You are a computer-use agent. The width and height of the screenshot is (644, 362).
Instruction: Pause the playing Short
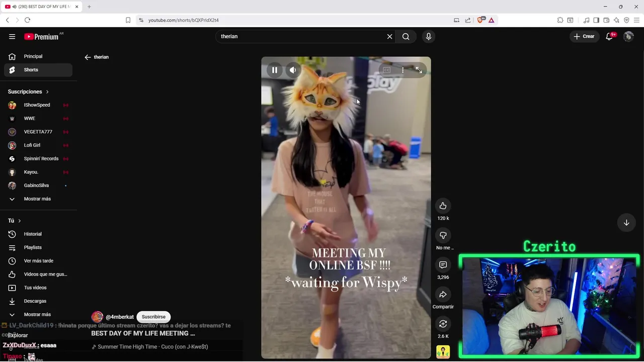point(275,70)
